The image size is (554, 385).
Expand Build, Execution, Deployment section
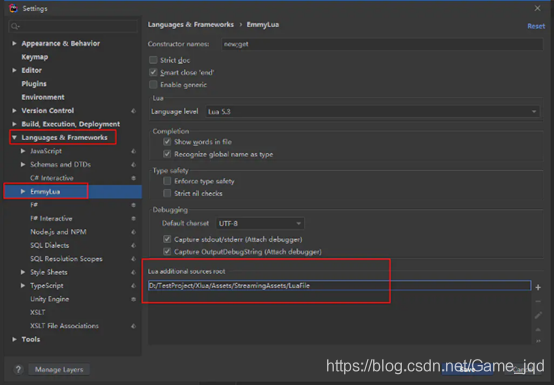click(14, 124)
